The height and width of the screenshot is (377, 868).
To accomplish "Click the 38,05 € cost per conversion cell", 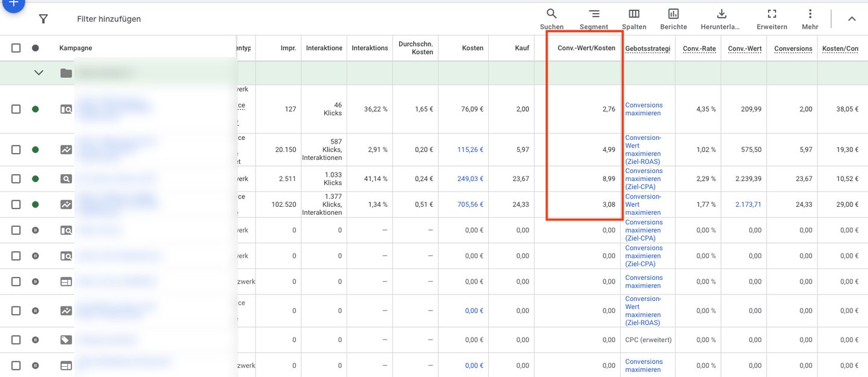I will [x=848, y=109].
